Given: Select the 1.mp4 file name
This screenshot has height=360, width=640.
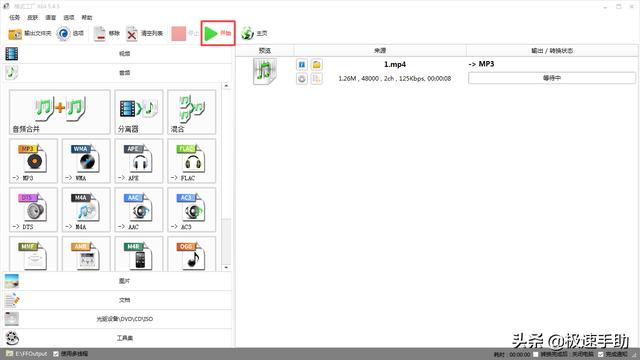Looking at the screenshot, I should tap(395, 64).
